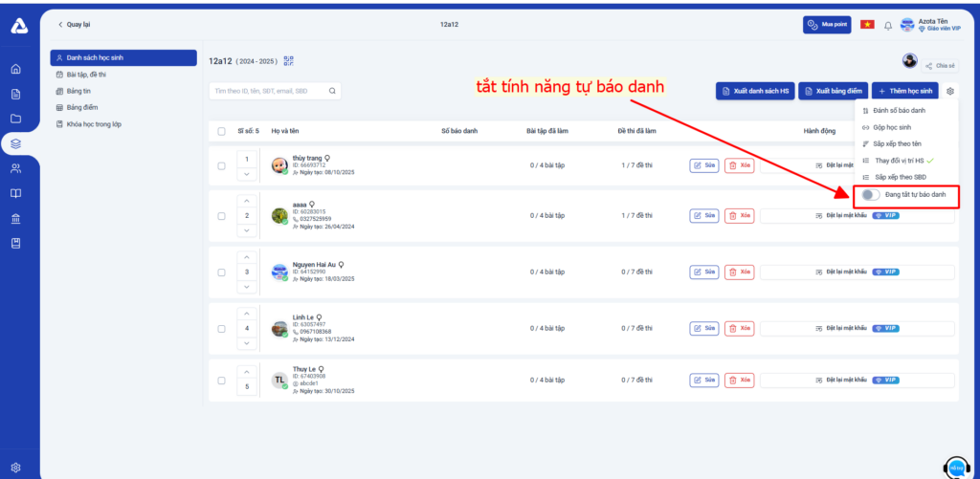Screen dimensions: 980x479
Task: Click the 'Thêm học sinh' button
Action: coord(904,91)
